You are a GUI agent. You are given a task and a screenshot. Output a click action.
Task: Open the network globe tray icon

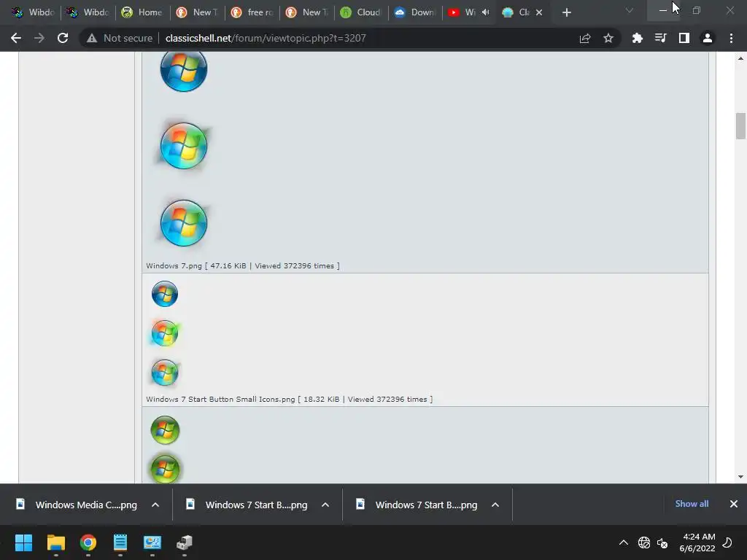[644, 542]
